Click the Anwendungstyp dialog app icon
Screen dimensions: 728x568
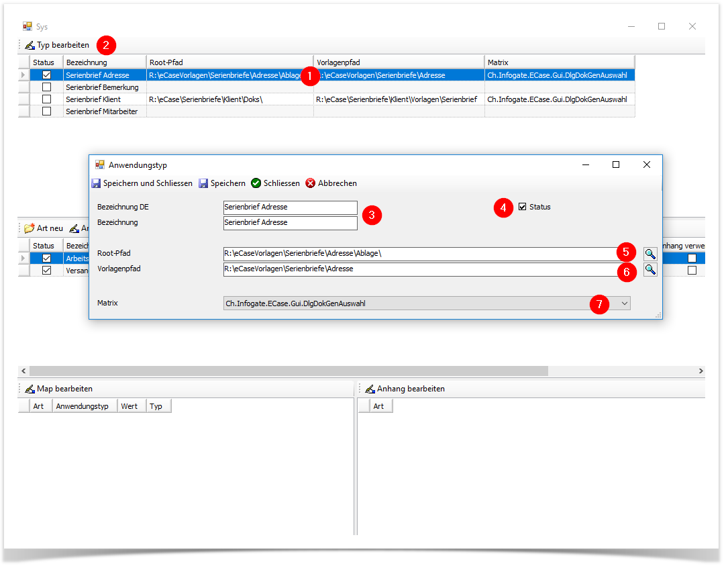coord(100,165)
